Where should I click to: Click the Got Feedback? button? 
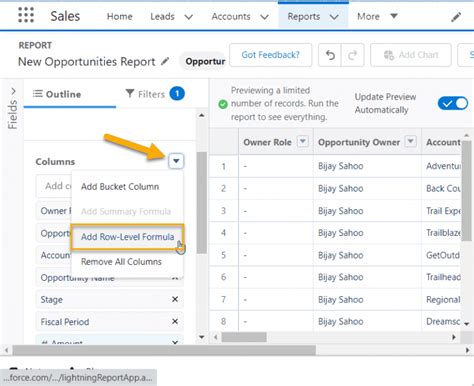271,55
